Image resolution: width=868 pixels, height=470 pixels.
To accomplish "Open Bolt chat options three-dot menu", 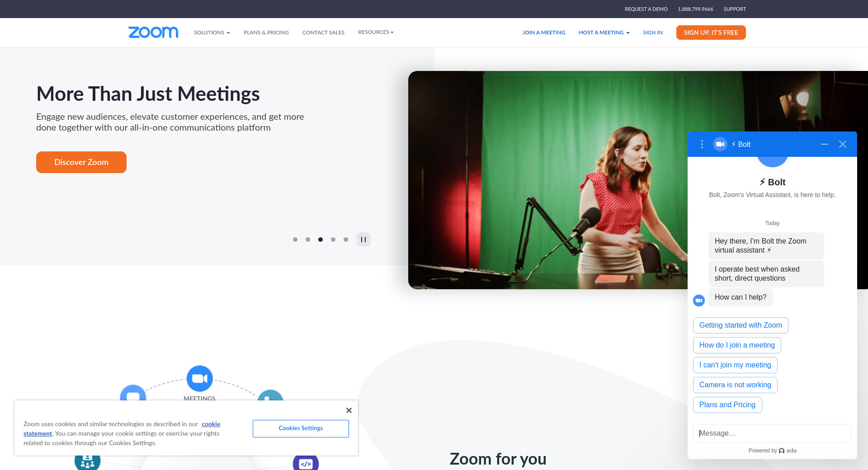I will (702, 144).
